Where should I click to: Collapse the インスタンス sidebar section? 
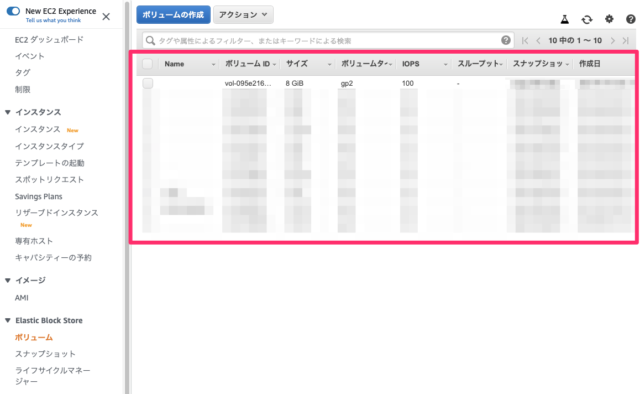tap(8, 112)
